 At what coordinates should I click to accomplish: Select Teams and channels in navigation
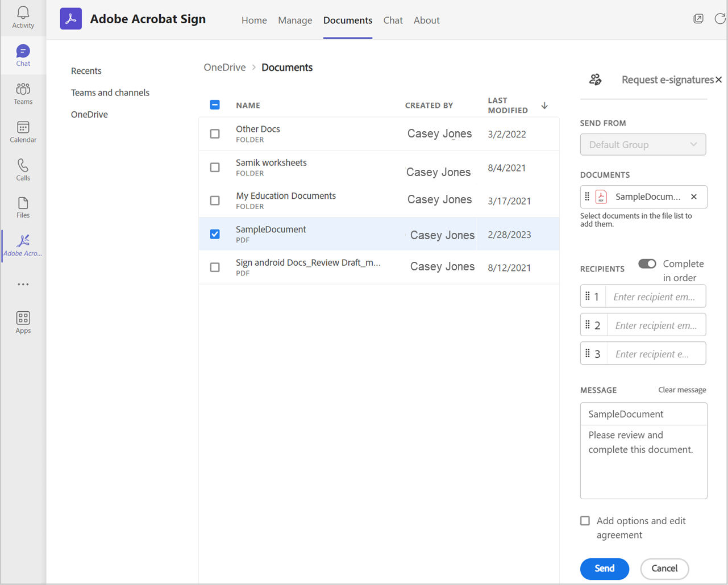pos(110,93)
